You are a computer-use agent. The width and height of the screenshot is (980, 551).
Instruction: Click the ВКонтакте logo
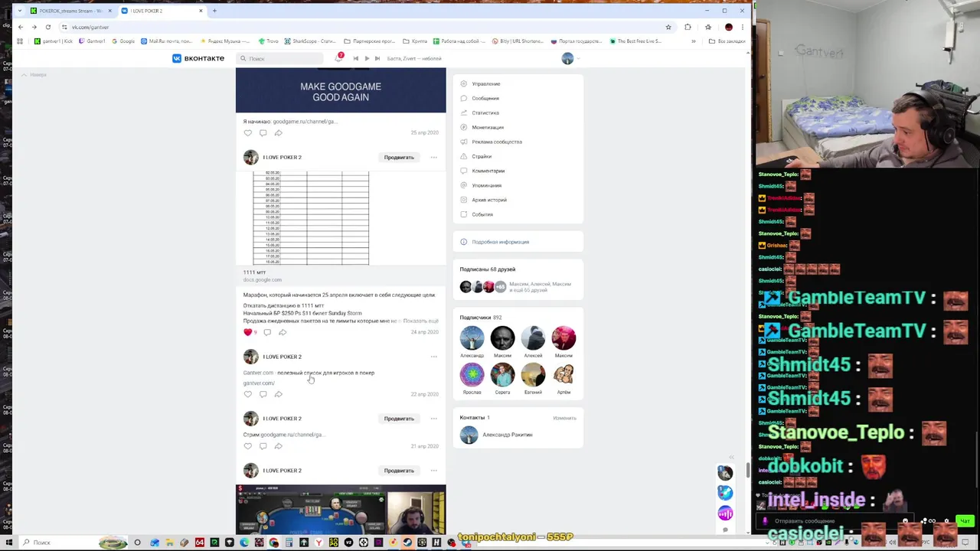(x=198, y=58)
